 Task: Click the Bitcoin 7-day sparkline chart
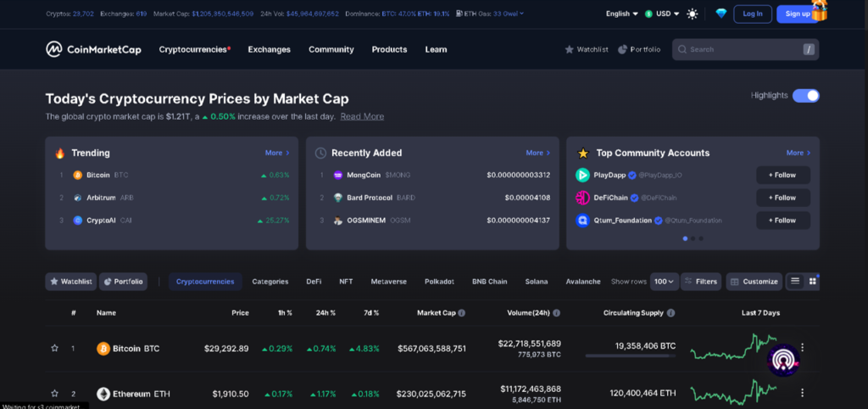(x=733, y=347)
